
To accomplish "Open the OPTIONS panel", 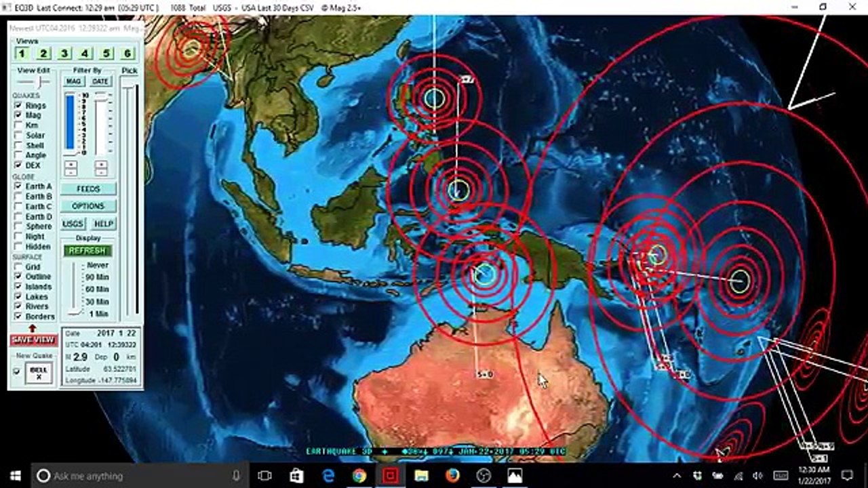I will click(x=88, y=206).
